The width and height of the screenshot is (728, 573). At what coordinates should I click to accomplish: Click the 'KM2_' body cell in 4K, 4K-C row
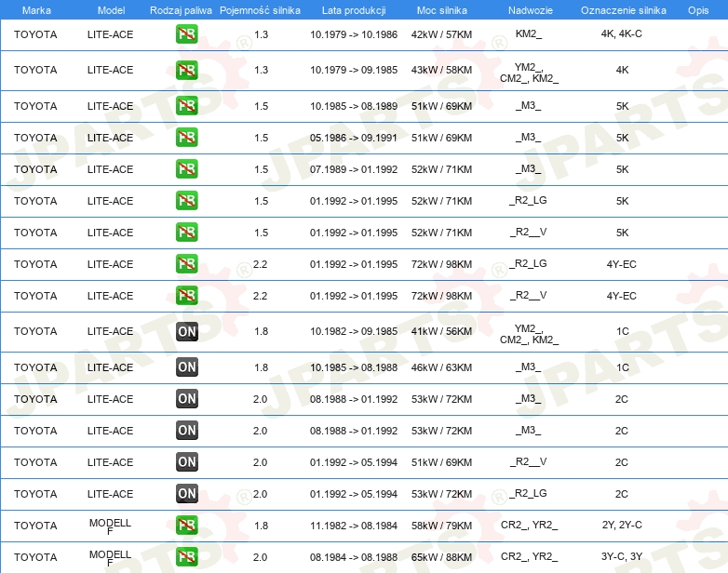click(x=529, y=33)
